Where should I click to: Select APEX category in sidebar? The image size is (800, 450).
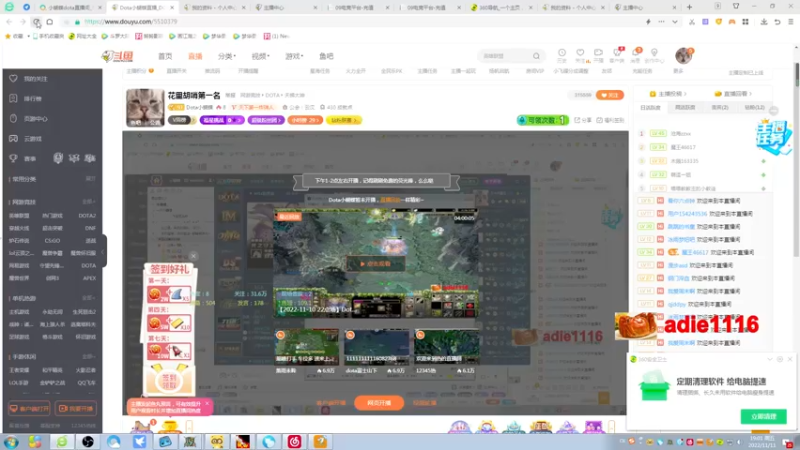(x=89, y=278)
